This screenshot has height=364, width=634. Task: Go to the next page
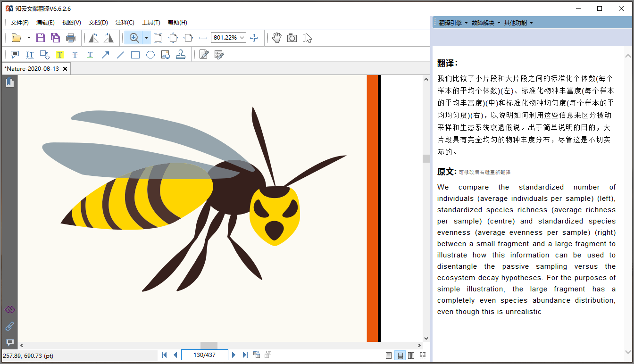click(x=234, y=355)
